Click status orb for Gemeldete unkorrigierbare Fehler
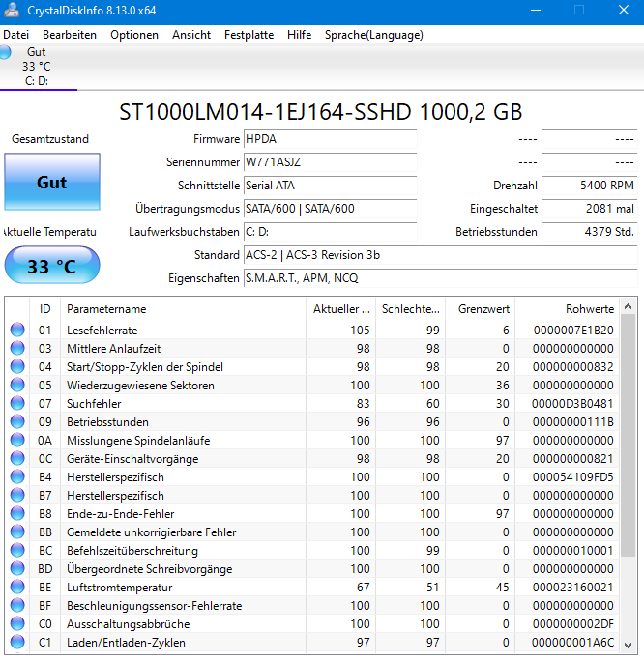This screenshot has height=661, width=644. click(x=17, y=532)
